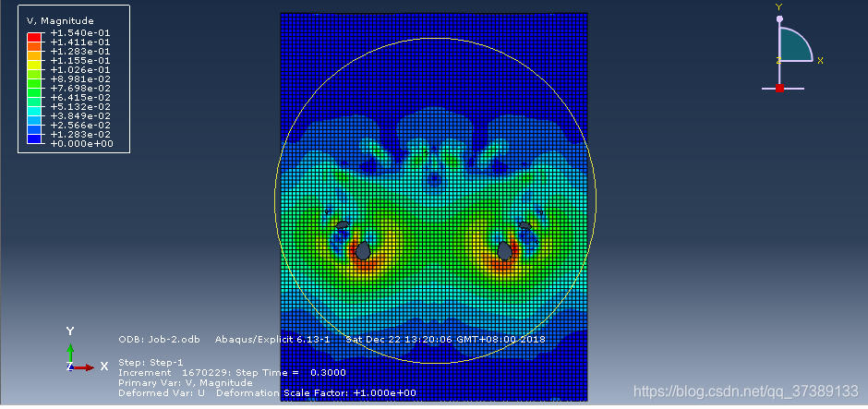Image resolution: width=868 pixels, height=409 pixels.
Task: Click the Y-axis handle on the 3D compass
Action: click(779, 18)
